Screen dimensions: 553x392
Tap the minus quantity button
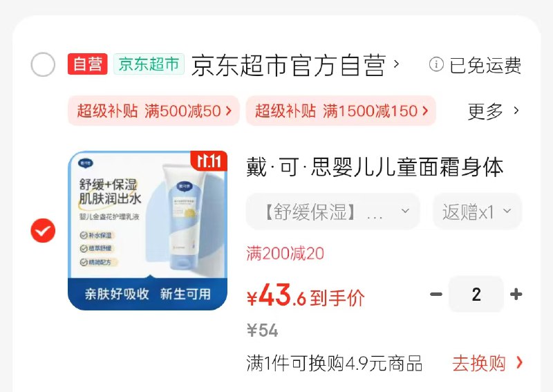[436, 295]
